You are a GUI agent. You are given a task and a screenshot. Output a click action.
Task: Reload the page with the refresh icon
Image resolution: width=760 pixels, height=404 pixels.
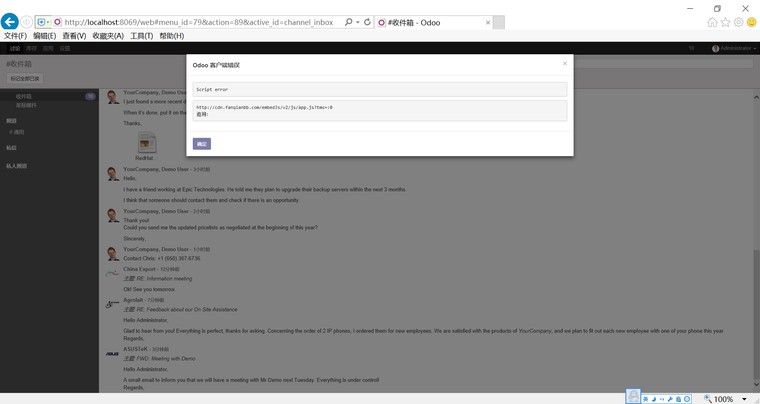pos(367,22)
